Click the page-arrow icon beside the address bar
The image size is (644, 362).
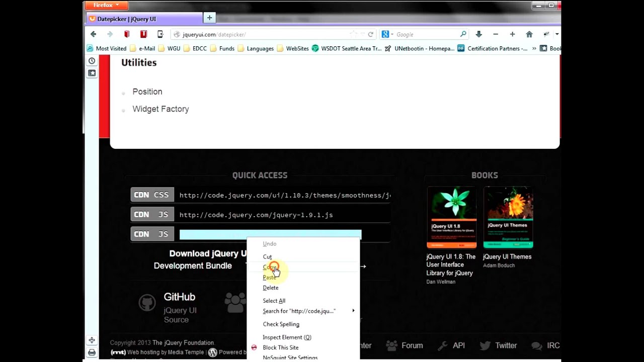(160, 34)
